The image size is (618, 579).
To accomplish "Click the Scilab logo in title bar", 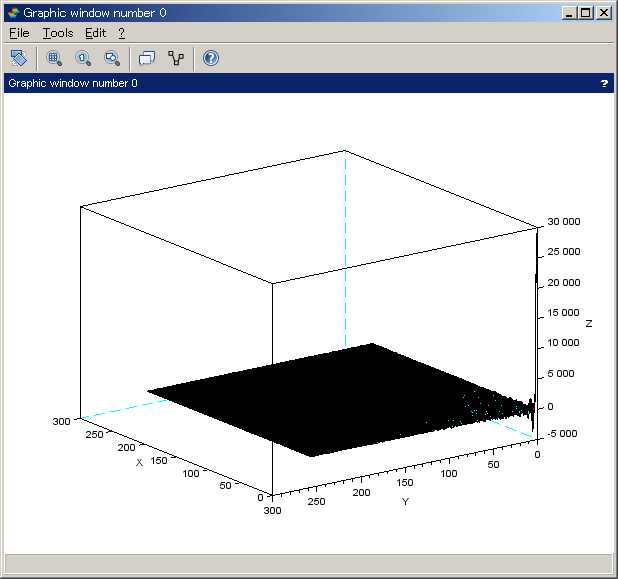I will [x=13, y=13].
